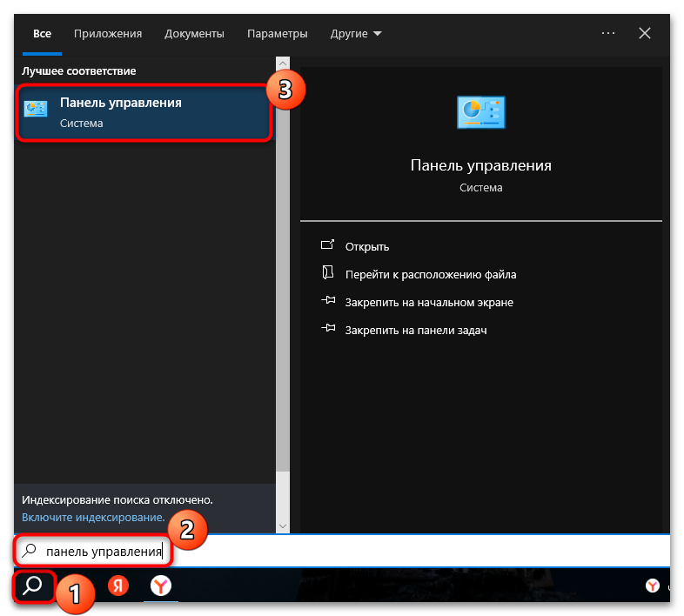
Task: Follow the Включите индексирование link
Action: (x=93, y=517)
